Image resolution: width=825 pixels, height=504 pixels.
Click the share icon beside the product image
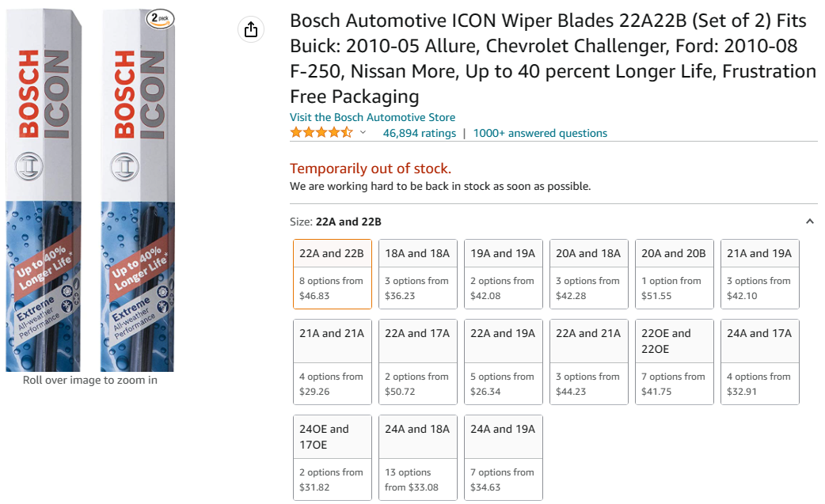point(251,30)
